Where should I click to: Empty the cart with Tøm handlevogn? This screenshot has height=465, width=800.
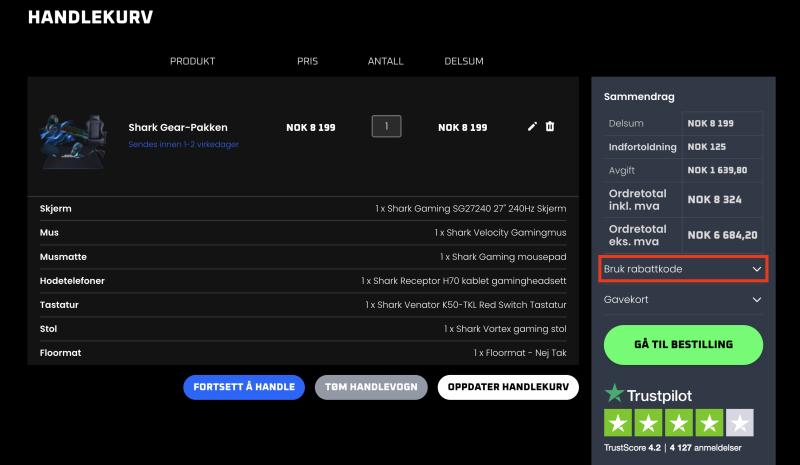coord(371,387)
